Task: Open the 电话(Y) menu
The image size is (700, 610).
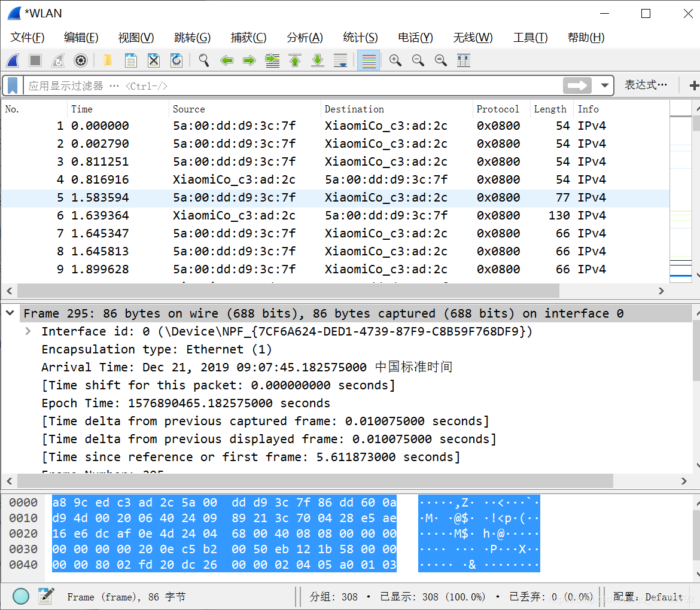Action: point(415,38)
